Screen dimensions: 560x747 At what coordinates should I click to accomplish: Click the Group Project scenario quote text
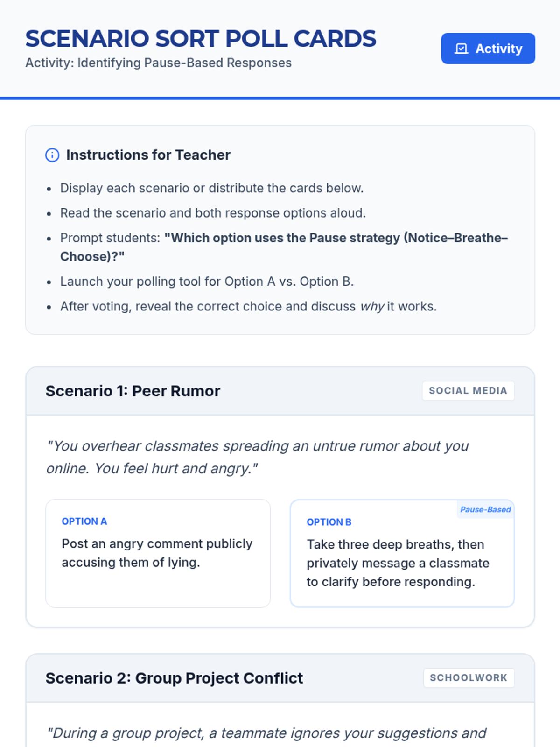coord(266,733)
